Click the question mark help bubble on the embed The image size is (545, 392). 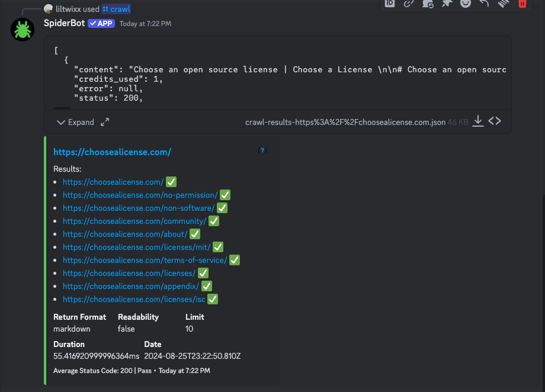[262, 150]
